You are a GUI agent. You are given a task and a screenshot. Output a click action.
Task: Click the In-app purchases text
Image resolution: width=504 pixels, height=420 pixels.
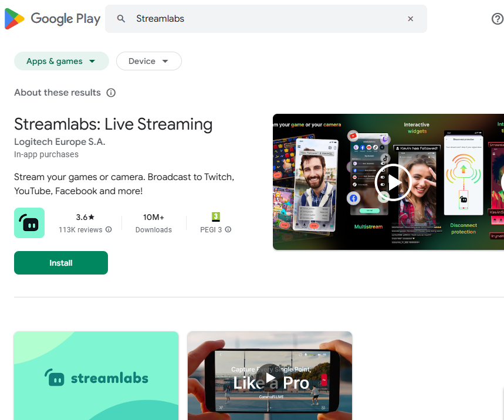pyautogui.click(x=46, y=155)
